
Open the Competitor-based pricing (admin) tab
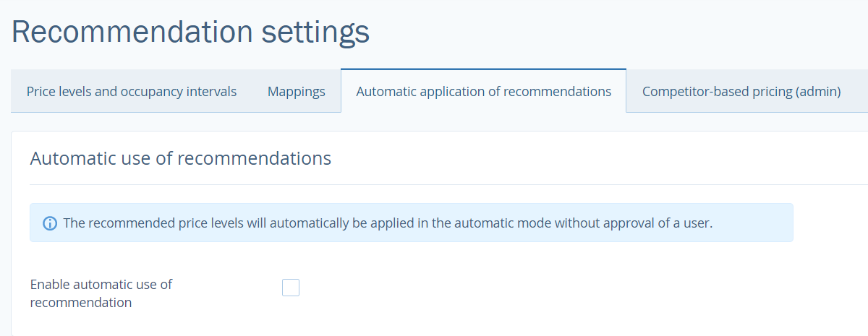coord(741,92)
